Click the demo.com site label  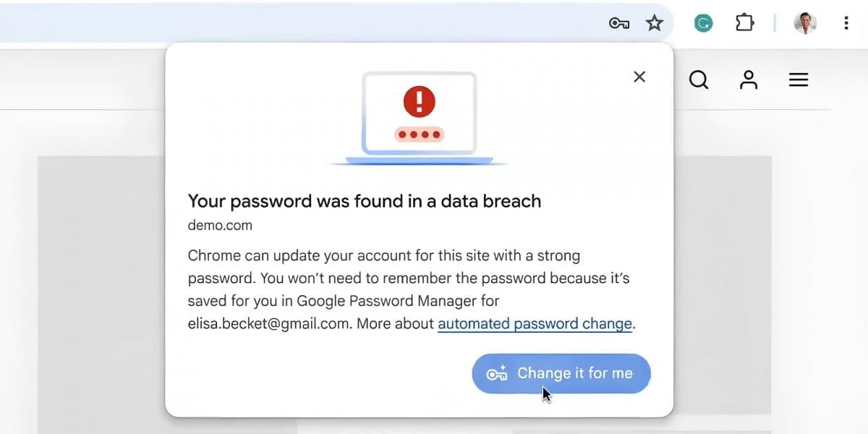point(220,225)
